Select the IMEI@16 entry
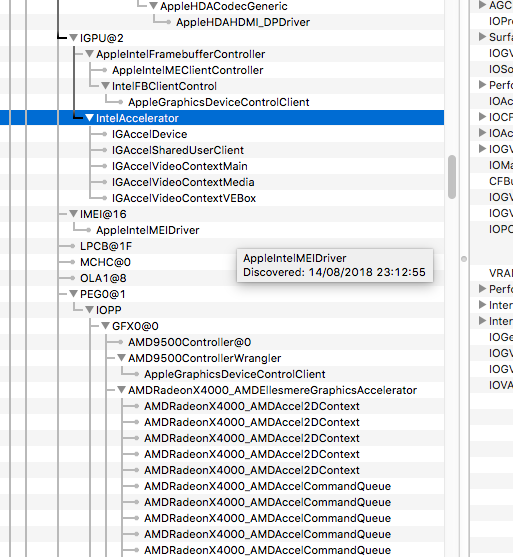 pos(103,214)
